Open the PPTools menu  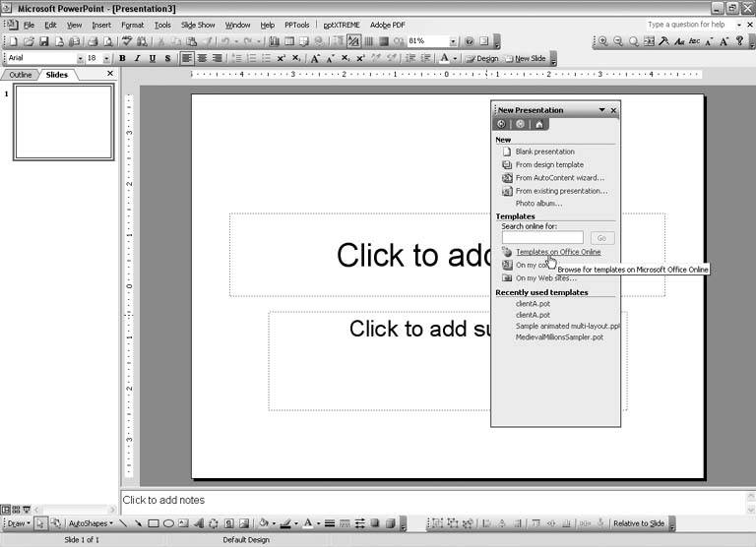point(297,25)
